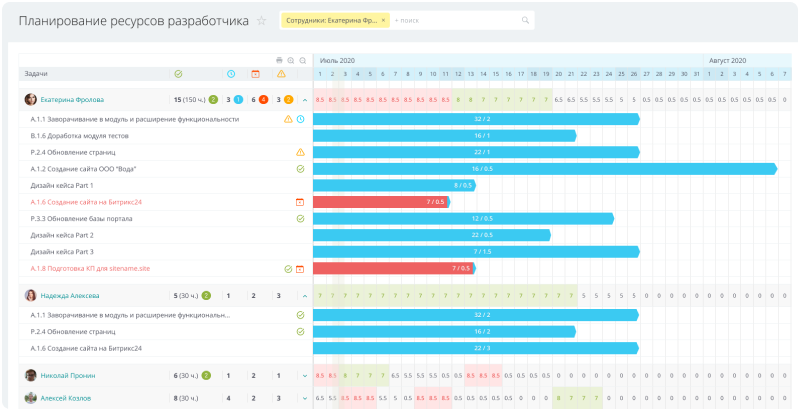Screen dimensions: 800x411
Task: Click the red bar for А.1.8 Подготовка КП
Action: tap(394, 268)
